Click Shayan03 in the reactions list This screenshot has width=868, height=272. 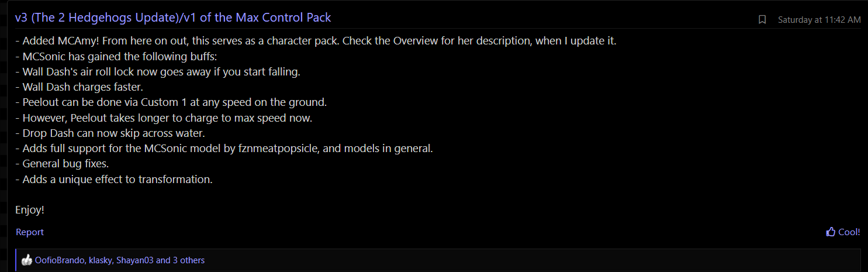pos(134,260)
